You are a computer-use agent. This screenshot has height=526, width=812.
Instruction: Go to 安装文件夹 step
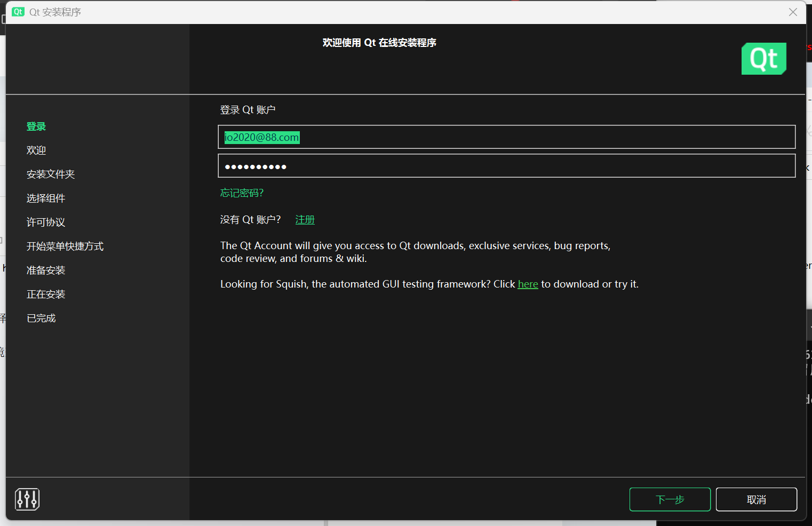click(51, 174)
